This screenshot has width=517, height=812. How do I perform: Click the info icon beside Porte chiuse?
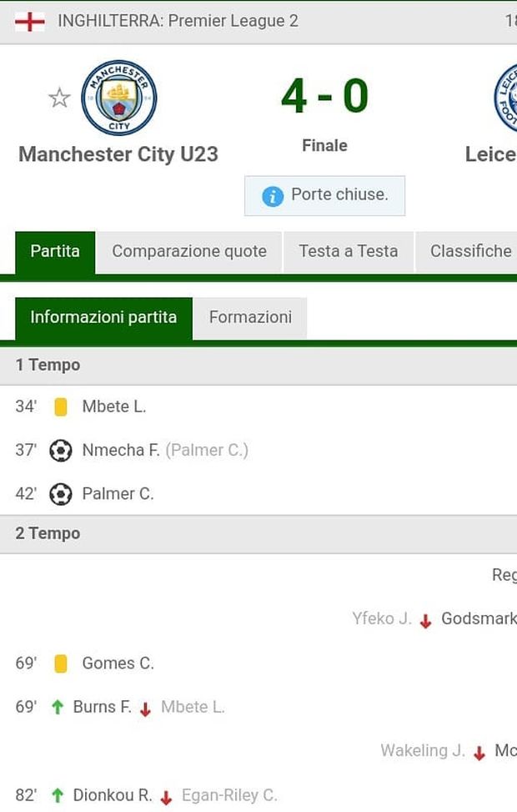click(x=272, y=196)
